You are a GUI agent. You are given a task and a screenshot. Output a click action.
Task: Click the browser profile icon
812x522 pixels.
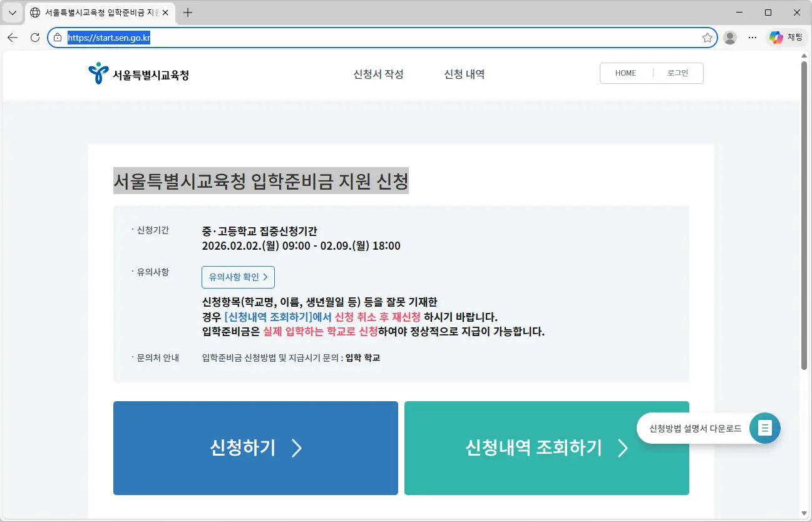point(729,37)
